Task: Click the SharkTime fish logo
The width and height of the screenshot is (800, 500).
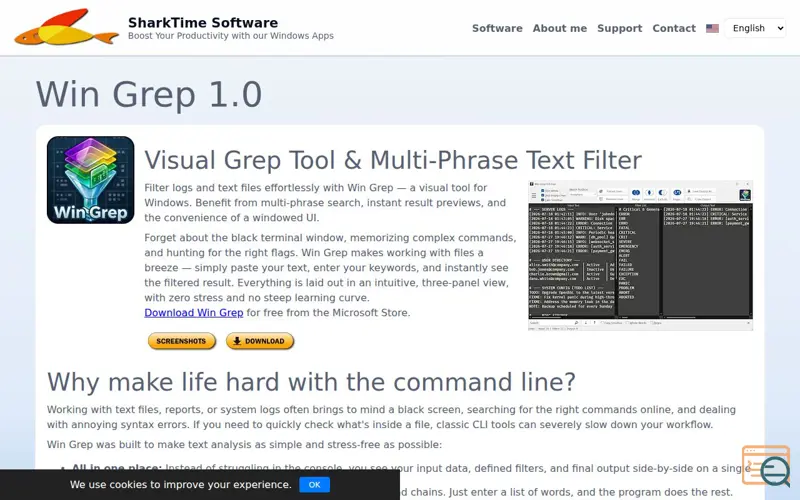Action: click(66, 27)
